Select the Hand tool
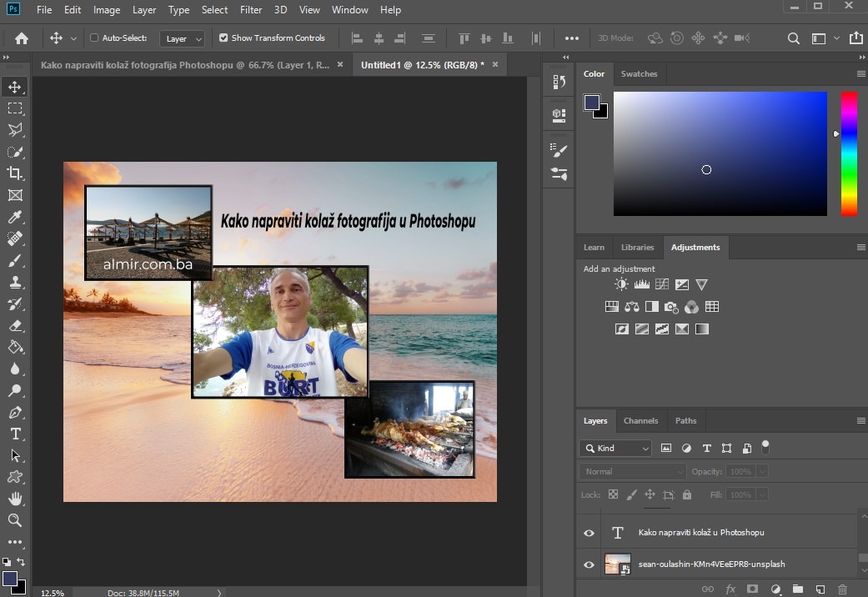This screenshot has width=868, height=597. [x=15, y=499]
